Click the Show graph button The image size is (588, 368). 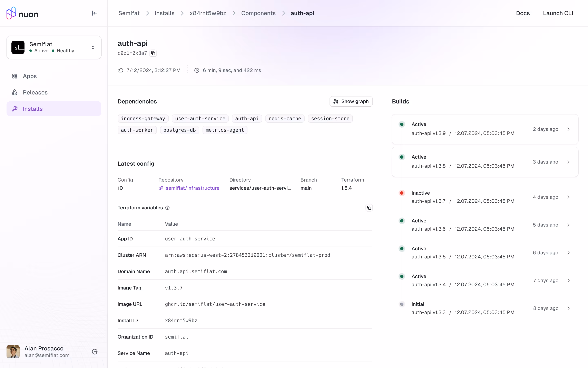pos(351,101)
